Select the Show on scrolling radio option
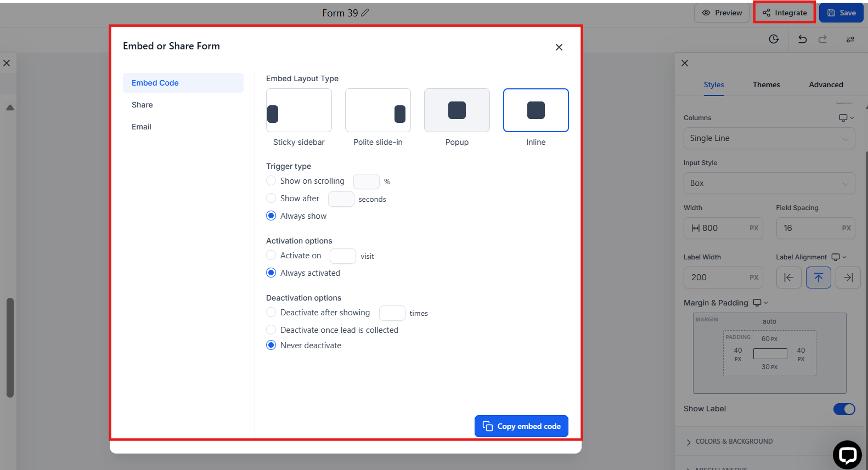 point(271,180)
